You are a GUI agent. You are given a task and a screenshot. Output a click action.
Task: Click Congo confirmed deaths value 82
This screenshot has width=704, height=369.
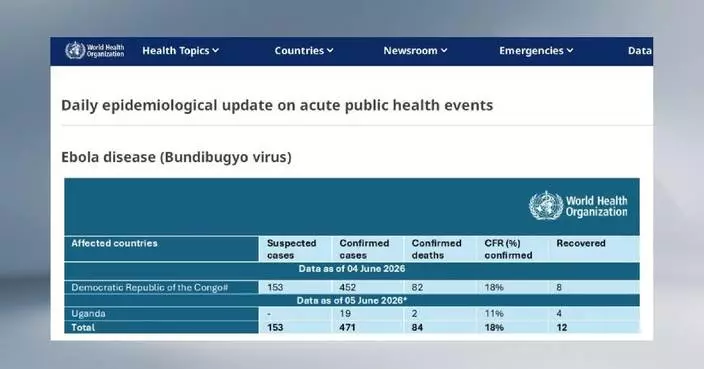(x=417, y=287)
